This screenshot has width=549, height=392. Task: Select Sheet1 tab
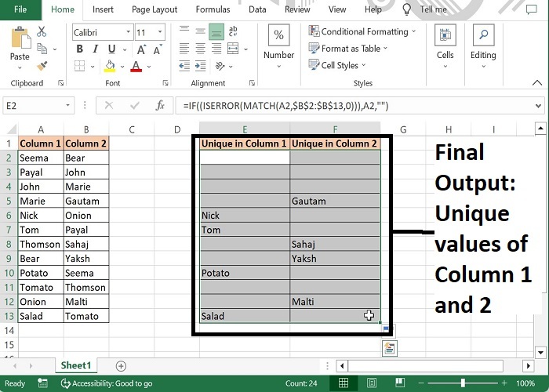76,365
